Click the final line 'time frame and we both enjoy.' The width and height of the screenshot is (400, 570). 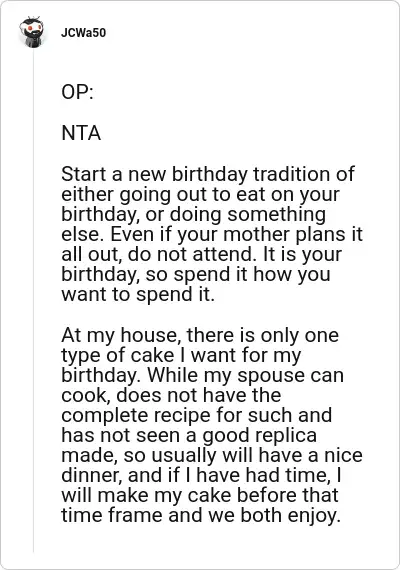[x=201, y=515]
